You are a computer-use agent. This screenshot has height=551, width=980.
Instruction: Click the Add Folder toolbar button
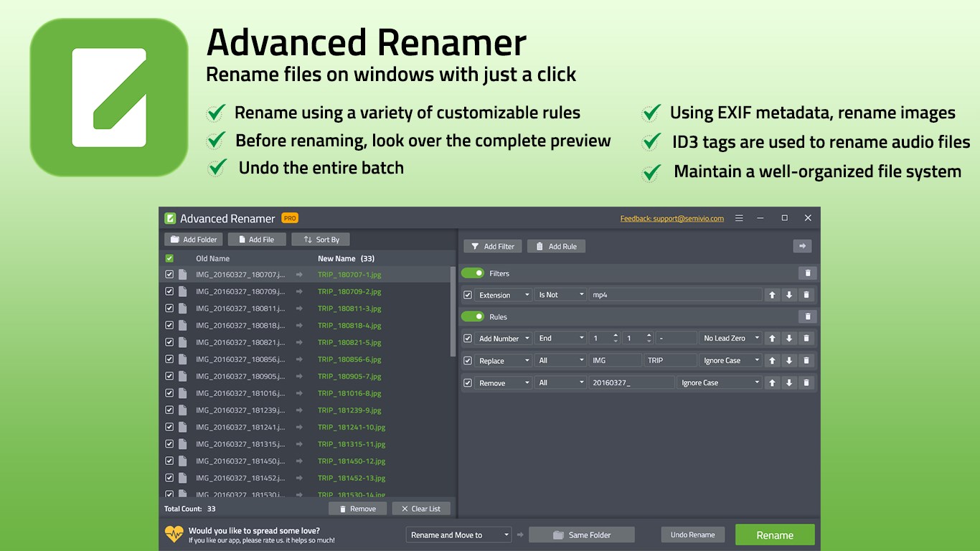click(194, 240)
